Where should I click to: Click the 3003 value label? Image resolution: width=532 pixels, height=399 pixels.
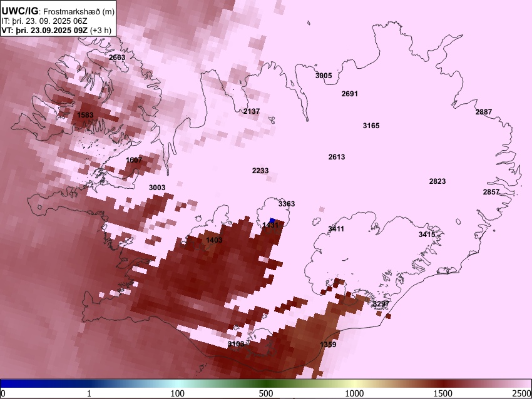pos(157,188)
